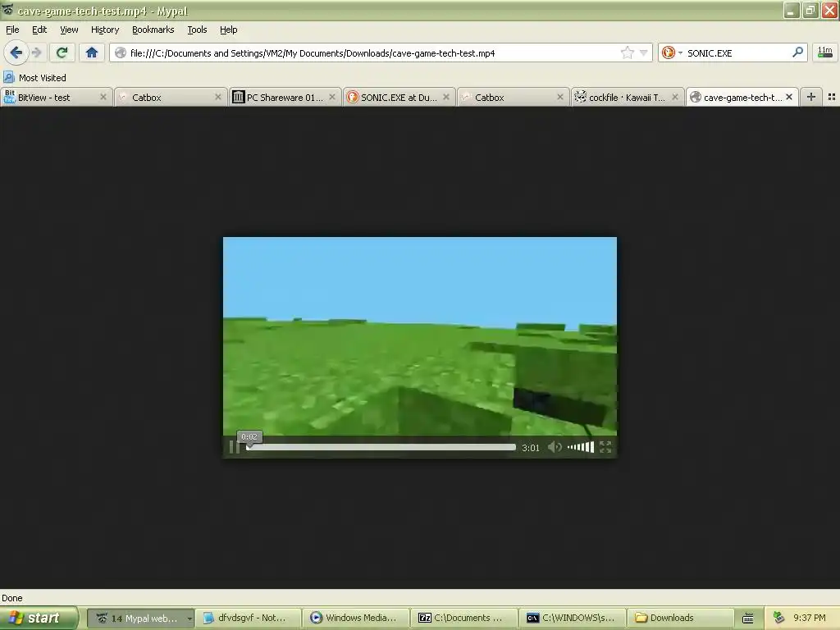840x630 pixels.
Task: Adjust the video volume bars
Action: pyautogui.click(x=581, y=447)
